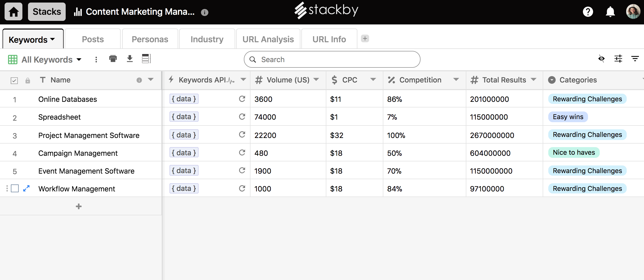
Task: Open notifications with the bell icon
Action: tap(610, 11)
